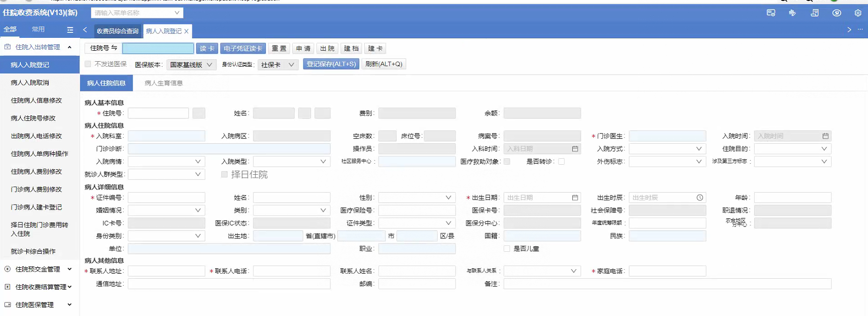
Task: Switch to the 病人生育信息 tab
Action: coord(163,83)
